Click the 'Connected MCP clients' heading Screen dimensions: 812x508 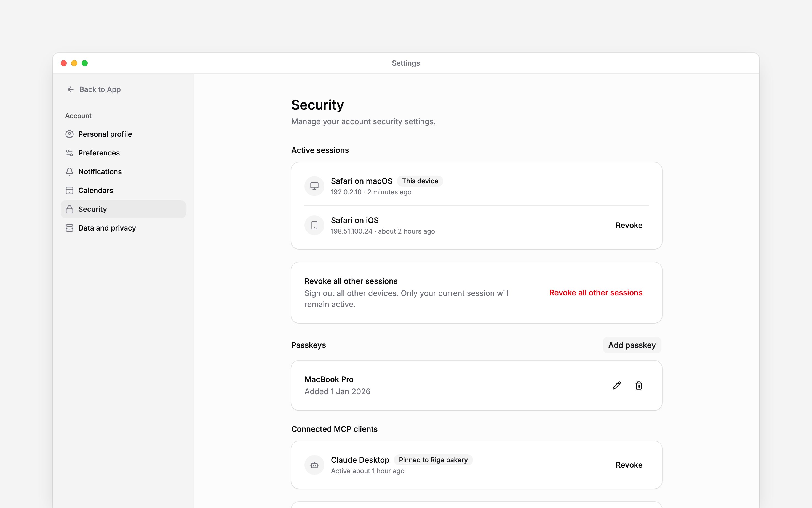[334, 429]
